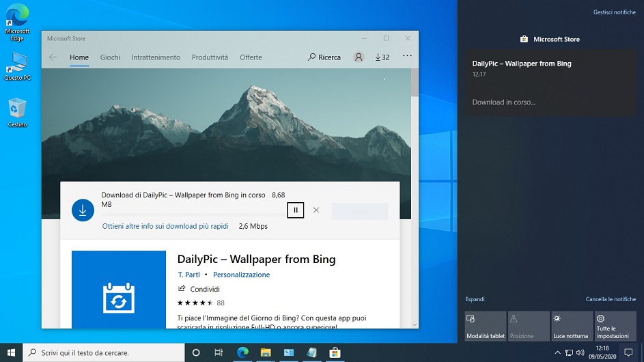Image resolution: width=644 pixels, height=362 pixels.
Task: Pause the DailyPic download
Action: click(295, 210)
